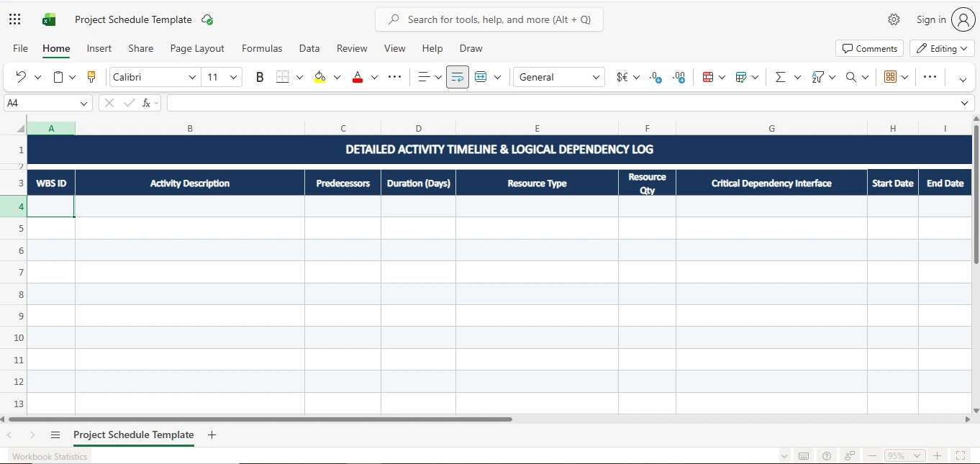Open the Calibri font name dropdown
This screenshot has width=980, height=464.
pyautogui.click(x=192, y=77)
